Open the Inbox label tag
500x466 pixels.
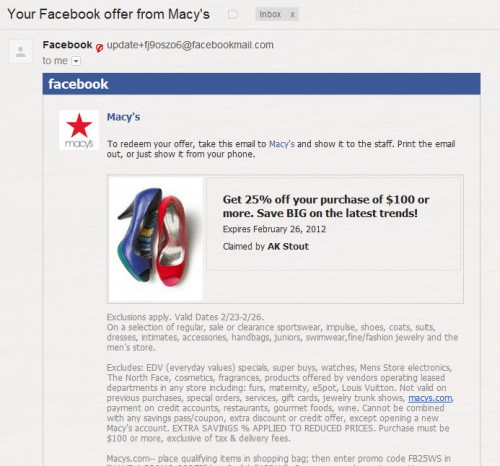pyautogui.click(x=270, y=14)
